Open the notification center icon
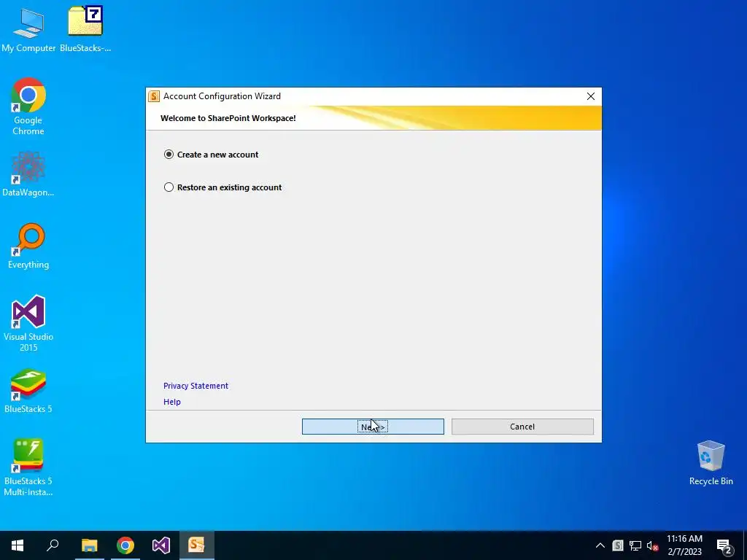Viewport: 747px width, 560px height. 724,546
